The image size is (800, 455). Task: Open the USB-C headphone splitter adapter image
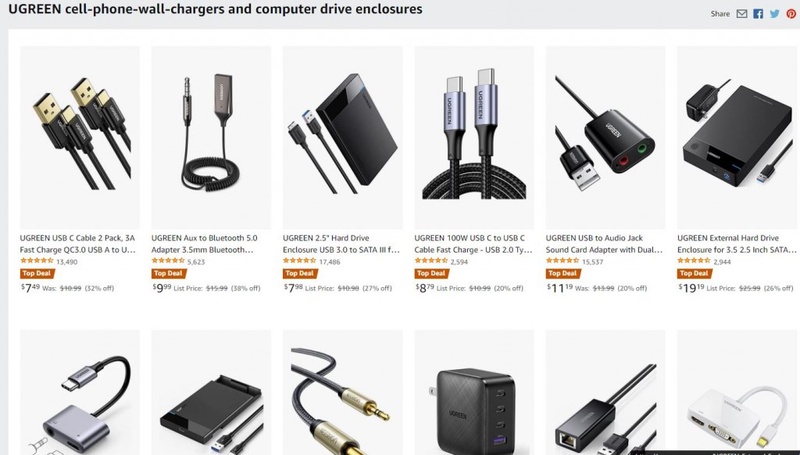pyautogui.click(x=80, y=392)
